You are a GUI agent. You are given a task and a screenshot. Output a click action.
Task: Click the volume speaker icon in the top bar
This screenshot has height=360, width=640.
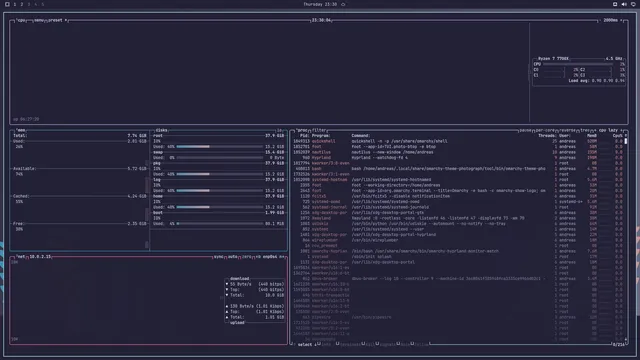point(624,4)
